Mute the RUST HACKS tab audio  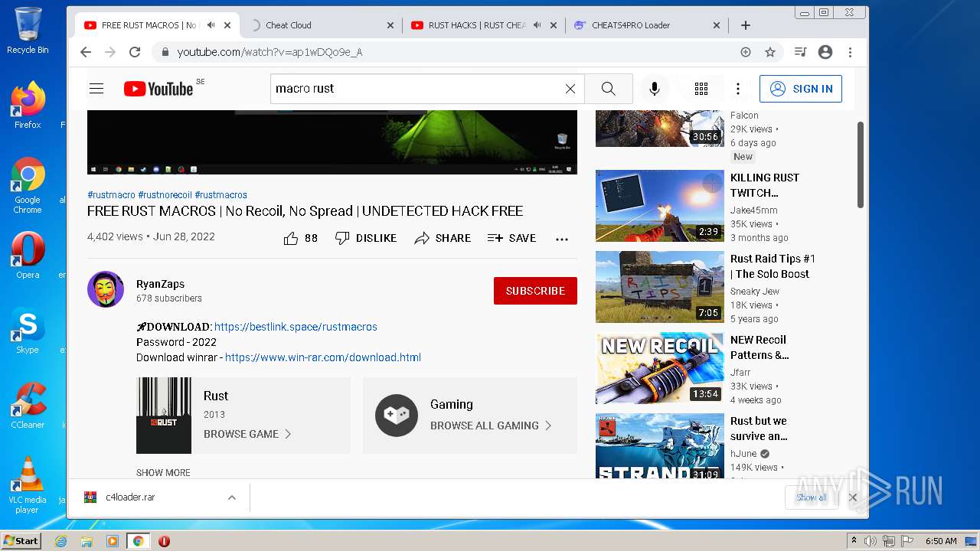pyautogui.click(x=537, y=25)
